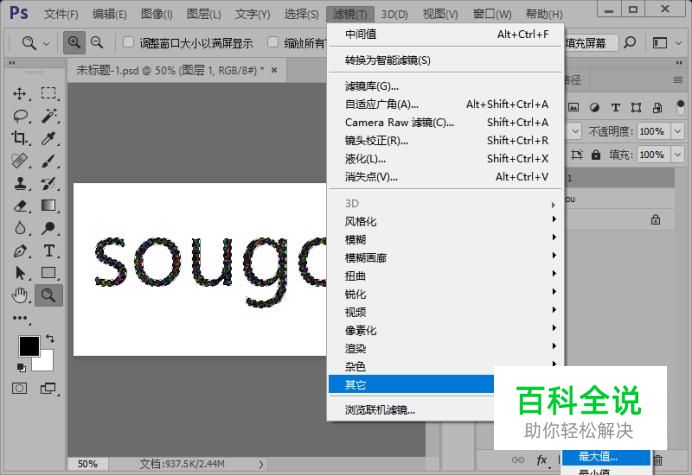The width and height of the screenshot is (692, 475).
Task: Open the Layers panel options menu
Action: pos(678,80)
